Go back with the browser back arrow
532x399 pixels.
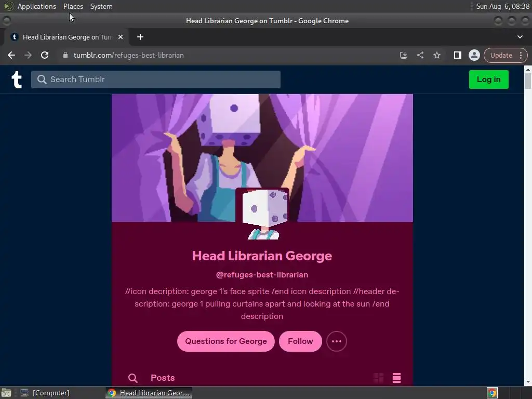click(x=11, y=55)
